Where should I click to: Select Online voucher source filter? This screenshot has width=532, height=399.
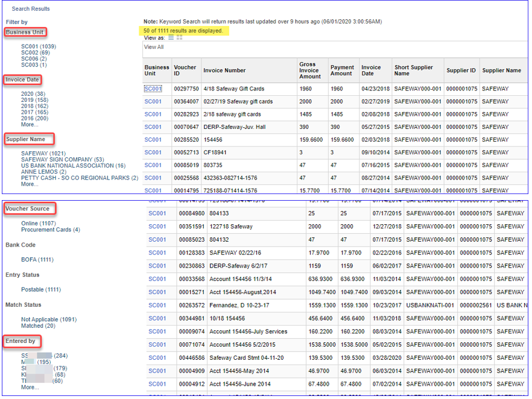pyautogui.click(x=39, y=224)
